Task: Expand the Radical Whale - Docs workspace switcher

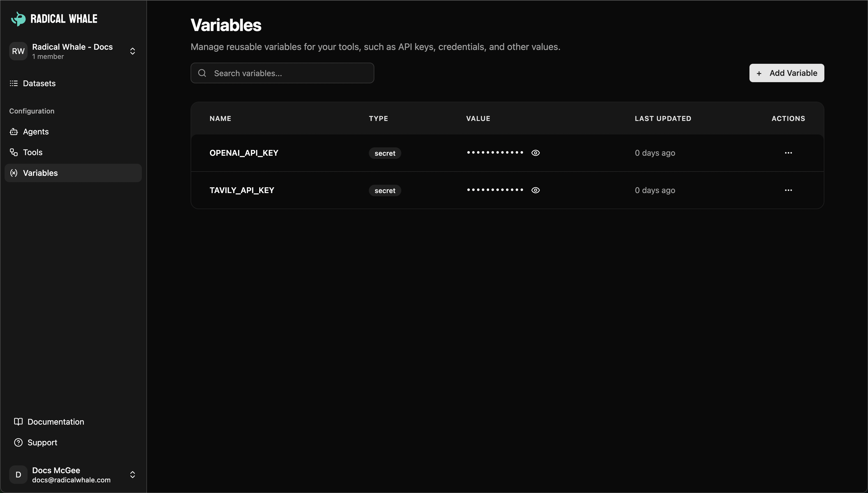Action: tap(133, 51)
